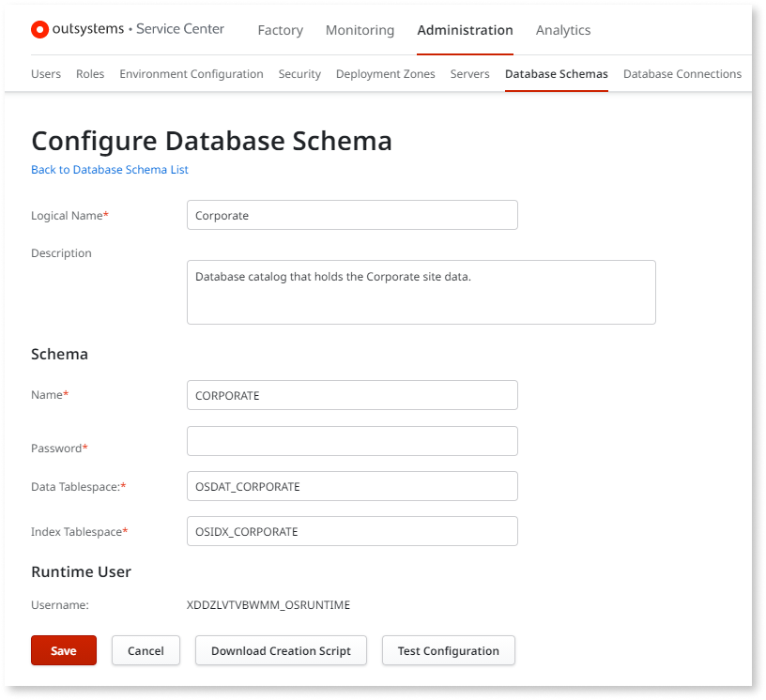
Task: Open the Roles section
Action: 90,73
